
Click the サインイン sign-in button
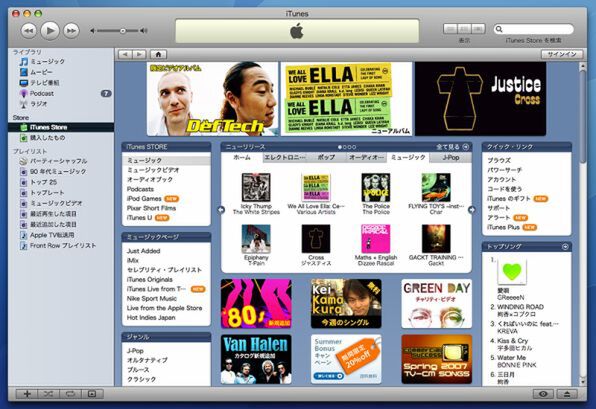(561, 54)
